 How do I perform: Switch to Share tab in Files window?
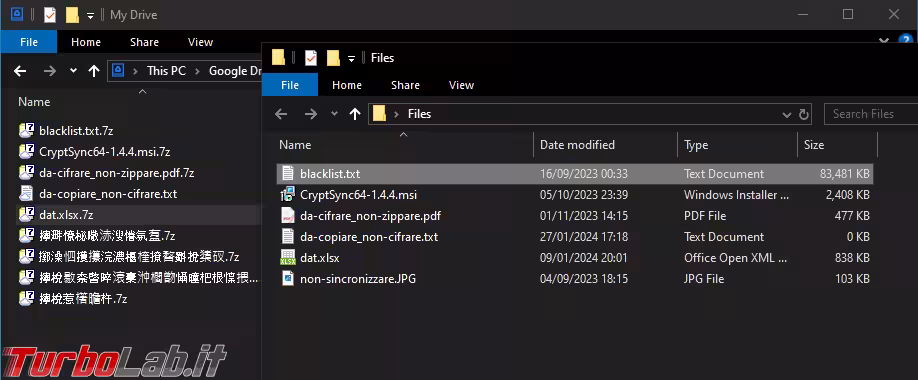[x=405, y=85]
